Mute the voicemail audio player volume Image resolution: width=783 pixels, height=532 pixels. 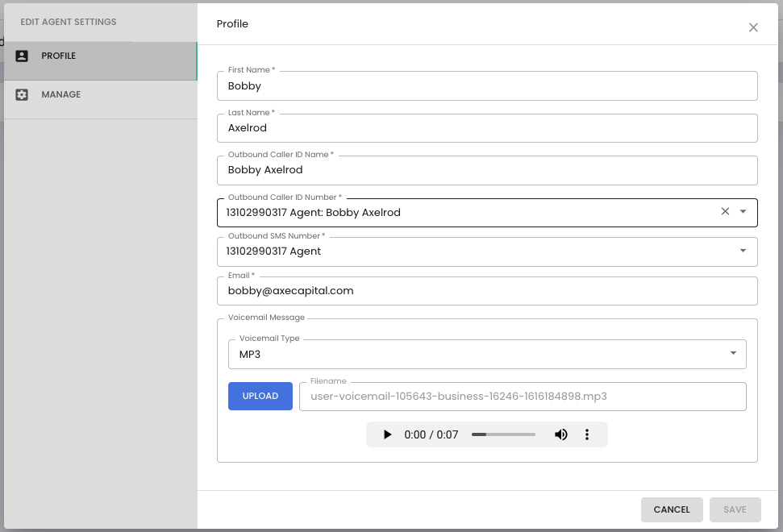[560, 434]
